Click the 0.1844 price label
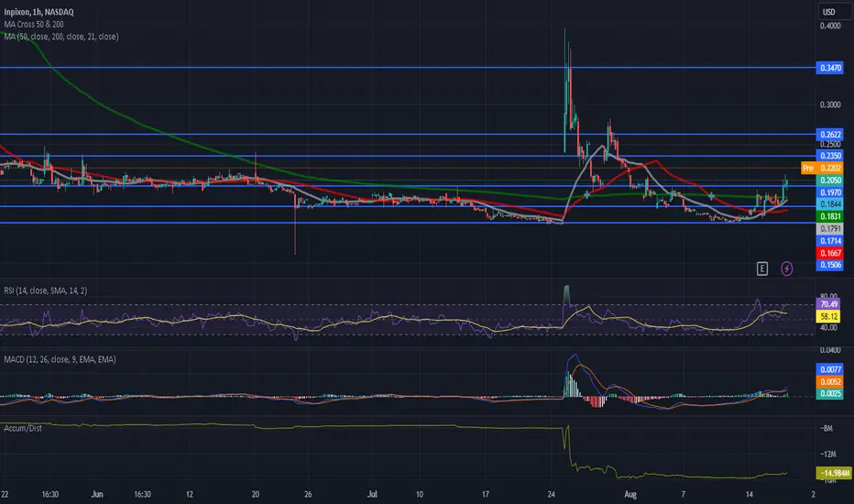Viewport: 854px width, 504px height. coord(830,204)
